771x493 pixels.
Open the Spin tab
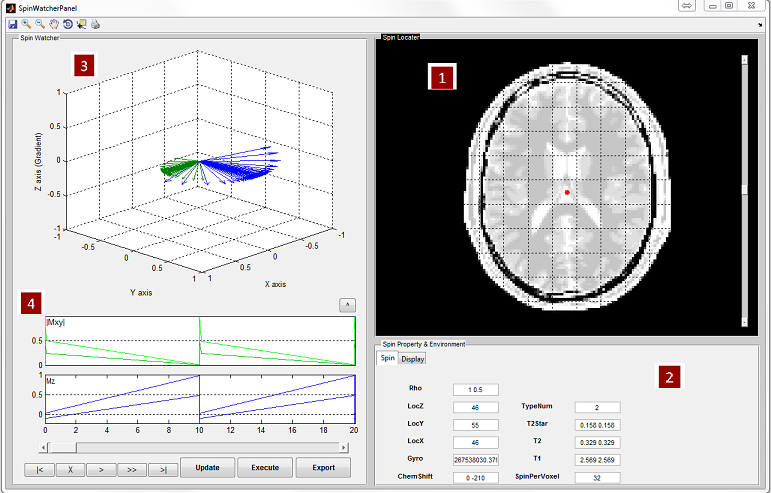coord(387,358)
